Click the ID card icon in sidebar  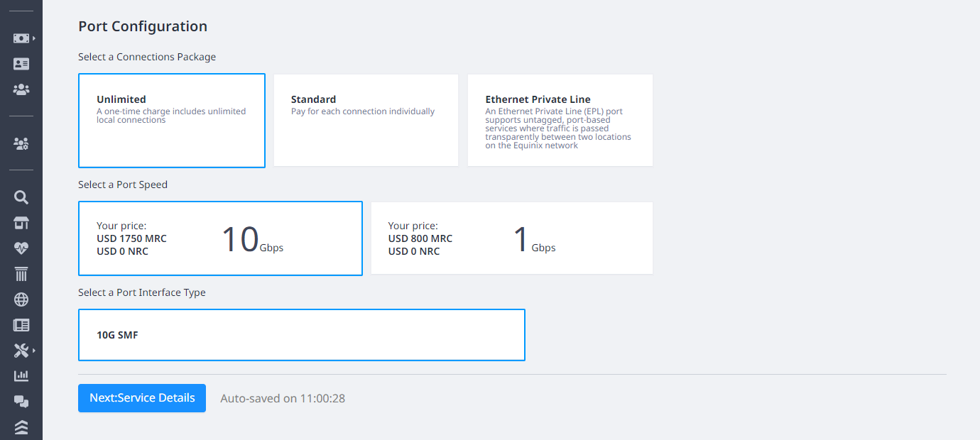click(21, 64)
